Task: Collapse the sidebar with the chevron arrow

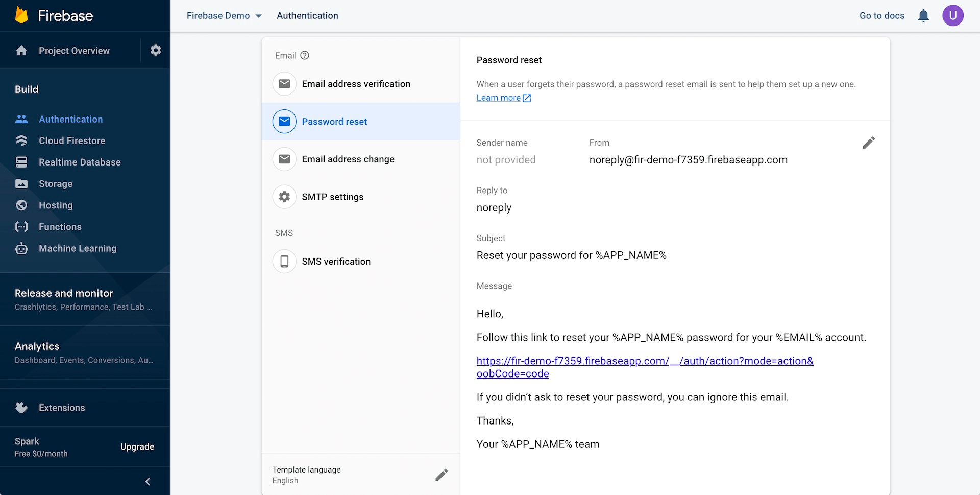Action: [x=148, y=481]
